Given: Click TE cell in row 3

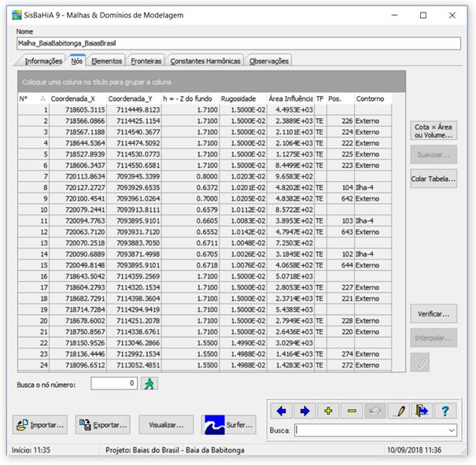Looking at the screenshot, I should pos(320,132).
